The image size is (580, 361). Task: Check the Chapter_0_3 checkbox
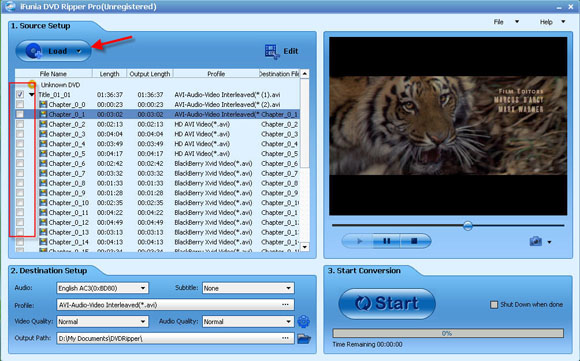[x=20, y=134]
